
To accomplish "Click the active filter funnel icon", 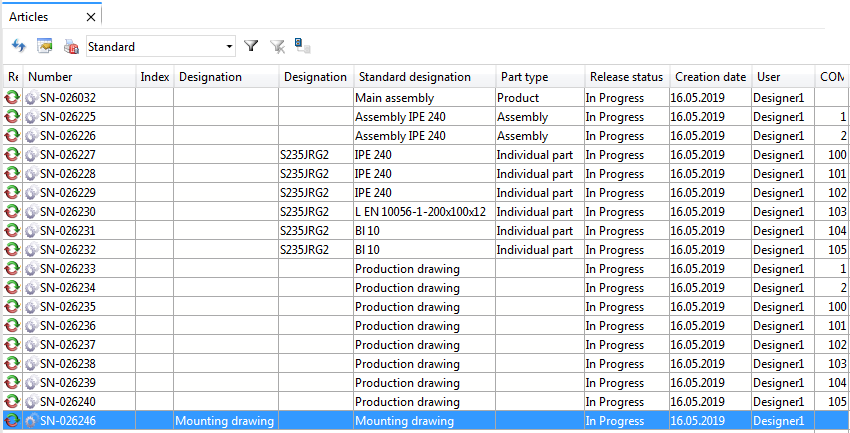I will coord(252,46).
